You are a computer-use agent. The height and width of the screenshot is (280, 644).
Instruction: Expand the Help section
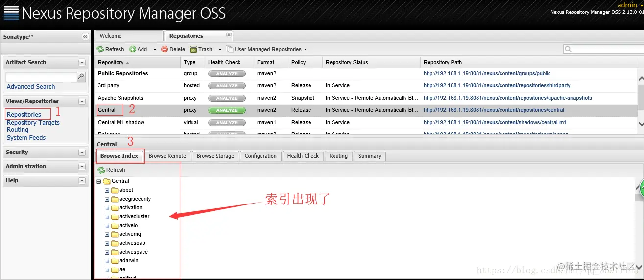pos(82,181)
